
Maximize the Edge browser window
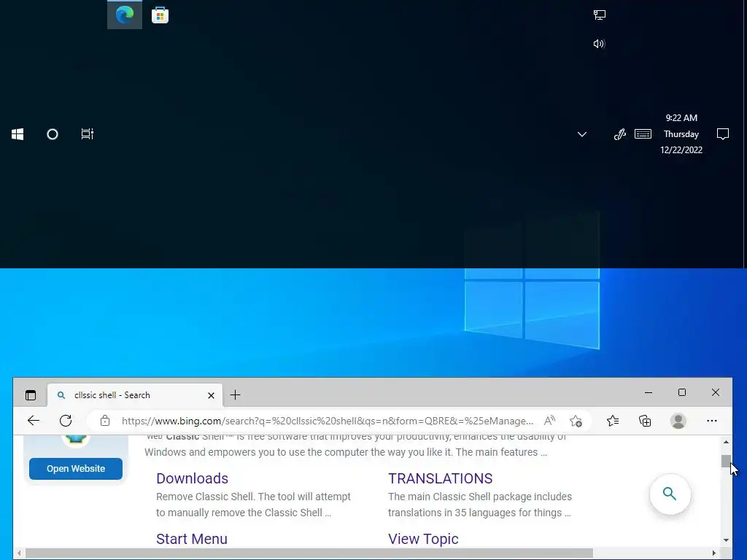click(682, 392)
